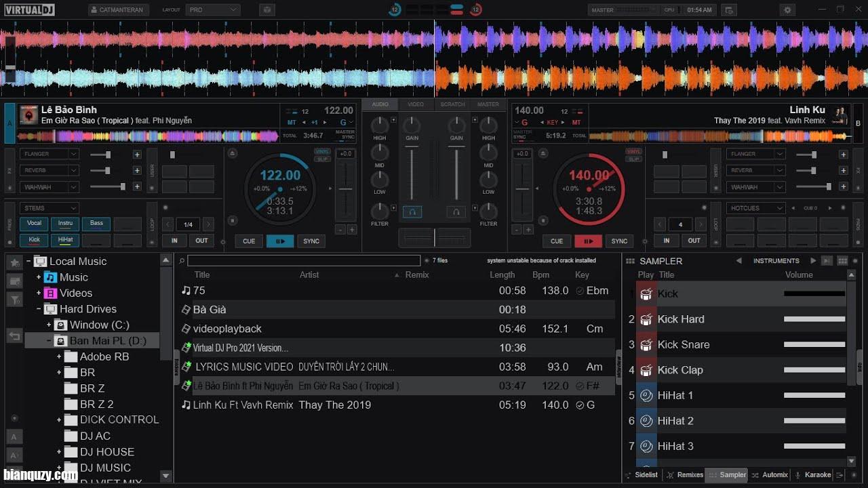This screenshot has width=868, height=488.
Task: Click the stop button on deck A jog wheel
Action: (233, 220)
